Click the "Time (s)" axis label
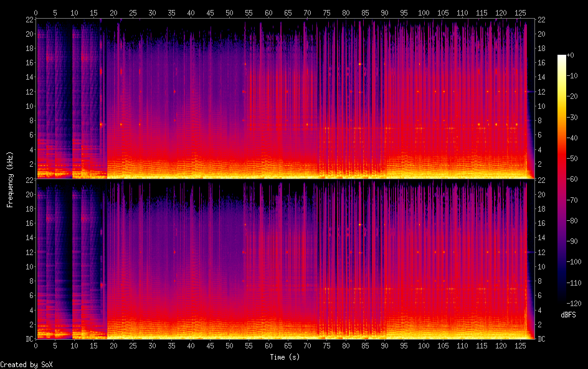Image resolution: width=588 pixels, height=369 pixels. click(285, 357)
